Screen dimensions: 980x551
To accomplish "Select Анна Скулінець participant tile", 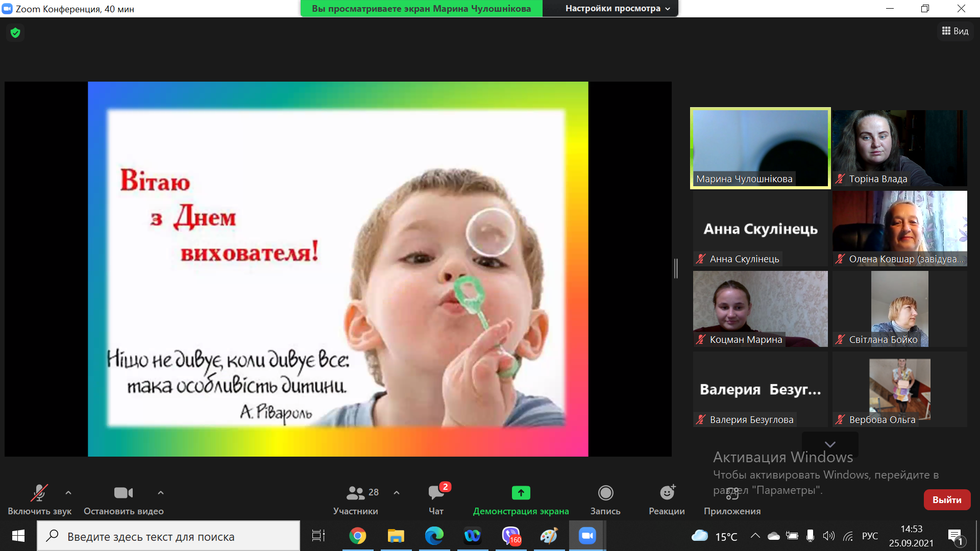I will pyautogui.click(x=760, y=229).
